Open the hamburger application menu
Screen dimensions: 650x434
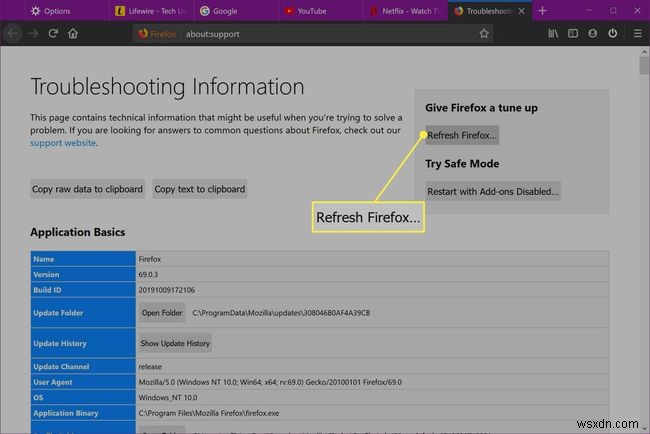[638, 34]
